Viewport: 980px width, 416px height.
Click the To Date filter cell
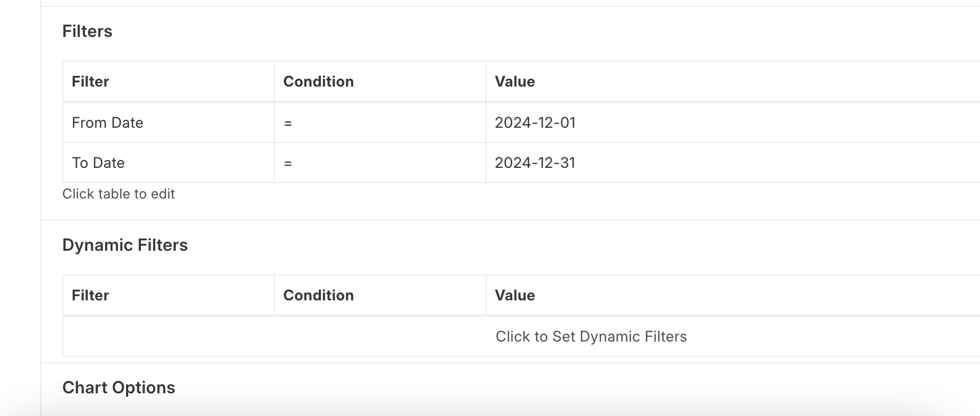[x=98, y=163]
